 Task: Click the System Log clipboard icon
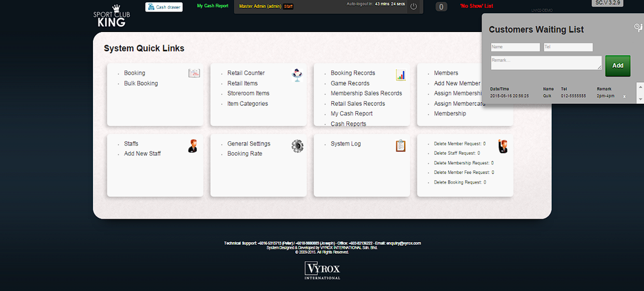[401, 145]
